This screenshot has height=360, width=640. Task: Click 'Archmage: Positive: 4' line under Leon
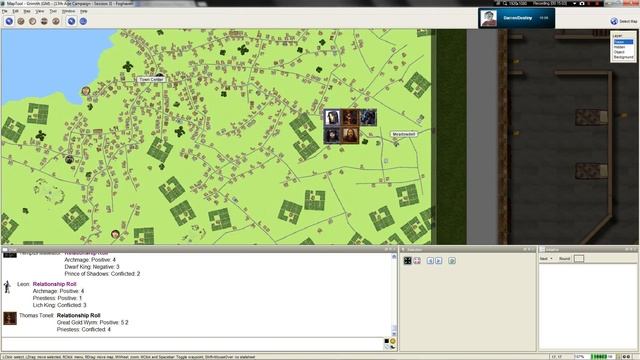coord(58,291)
